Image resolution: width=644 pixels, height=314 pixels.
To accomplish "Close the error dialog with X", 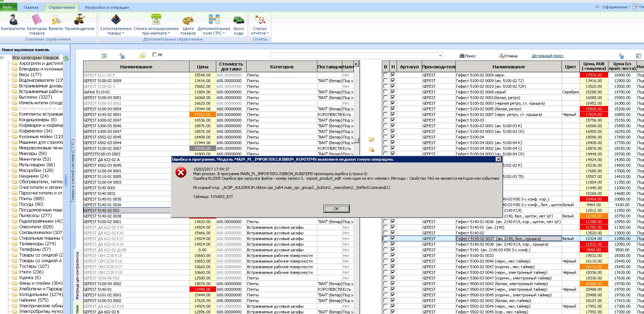I will tap(498, 159).
